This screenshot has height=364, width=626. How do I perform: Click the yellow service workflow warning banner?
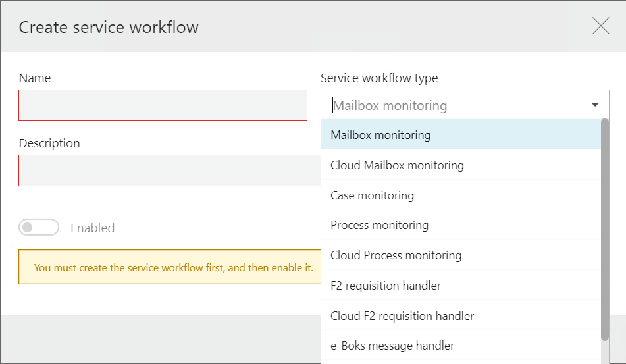(x=170, y=267)
